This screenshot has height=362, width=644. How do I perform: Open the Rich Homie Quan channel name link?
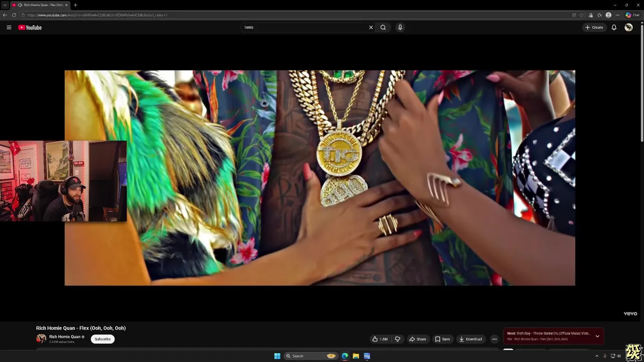click(x=65, y=337)
